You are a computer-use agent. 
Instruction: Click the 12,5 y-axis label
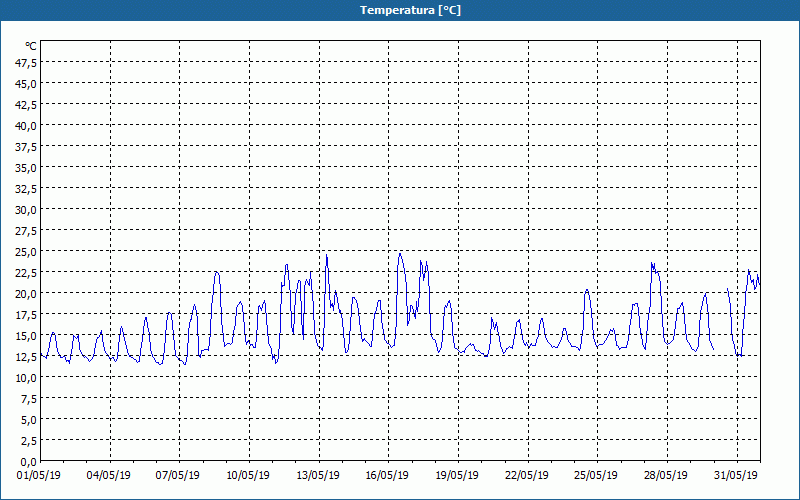pos(27,357)
